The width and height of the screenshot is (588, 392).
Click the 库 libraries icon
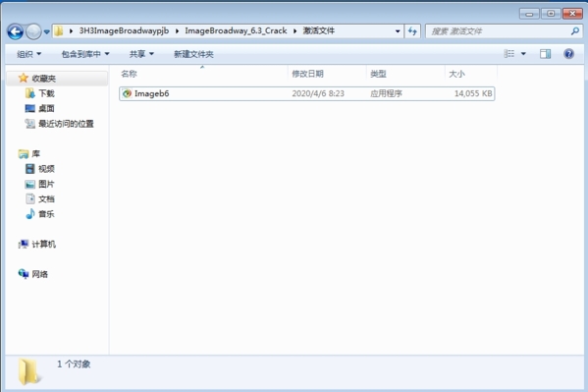click(x=24, y=154)
